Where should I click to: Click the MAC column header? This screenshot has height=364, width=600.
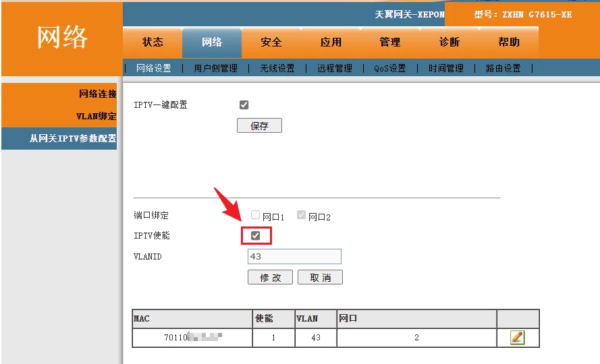point(192,318)
